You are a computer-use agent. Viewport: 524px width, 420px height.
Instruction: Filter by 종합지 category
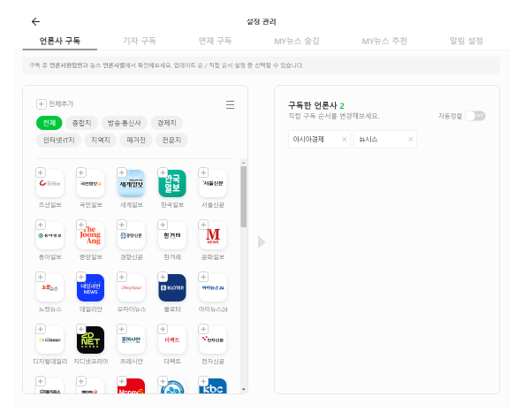[x=81, y=123]
